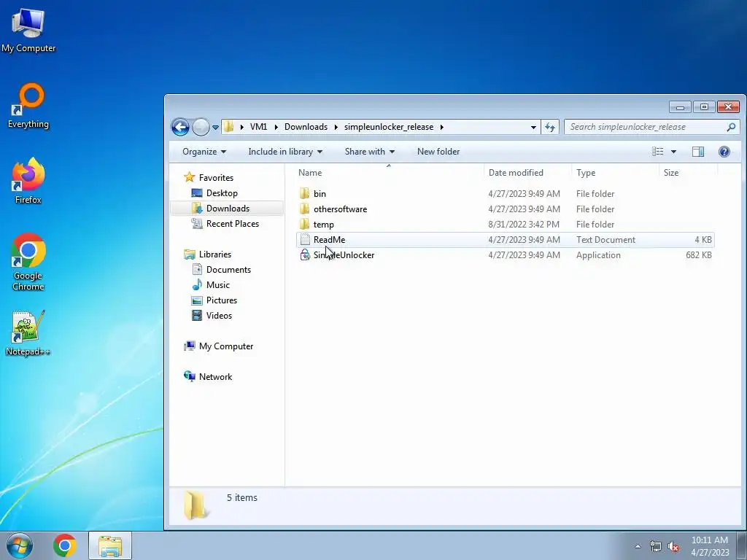Screen dimensions: 747x560
Task: Click the 682 KB size cell
Action: [x=699, y=254]
